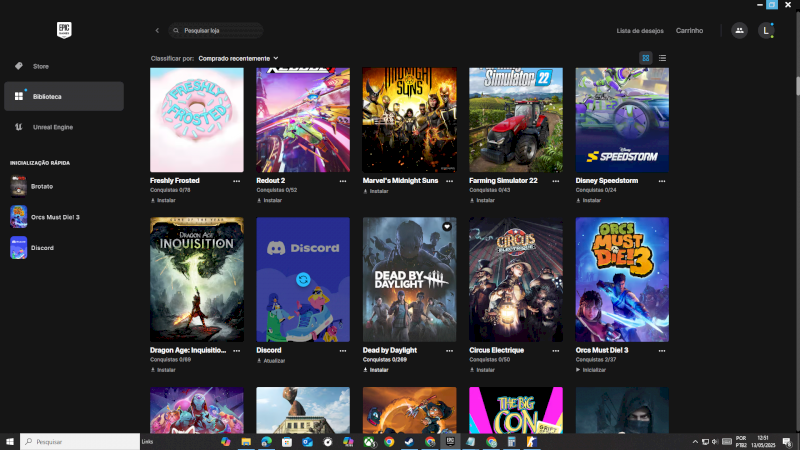Image resolution: width=800 pixels, height=450 pixels.
Task: Open Freshly Frosted three-dot options menu
Action: tap(237, 181)
